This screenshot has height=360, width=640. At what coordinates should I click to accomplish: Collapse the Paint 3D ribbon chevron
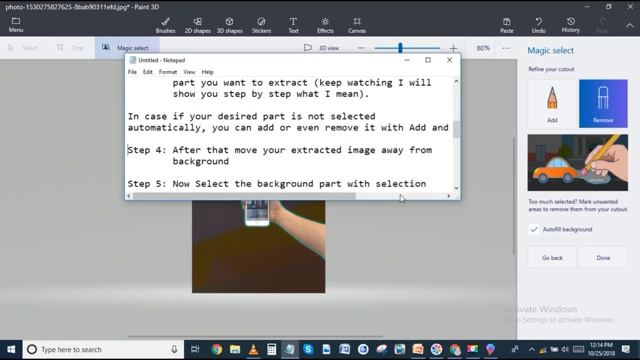coord(630,25)
